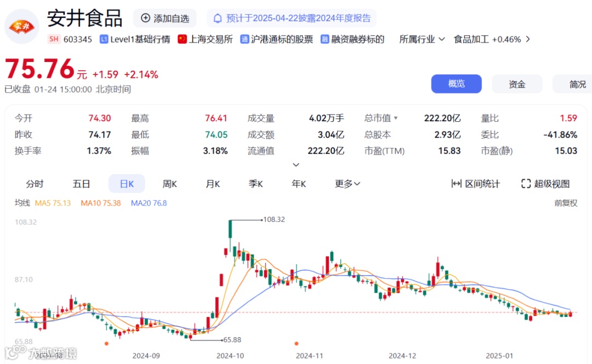Click 市盈(TTM) value 15.83
This screenshot has width=592, height=364.
coord(449,151)
